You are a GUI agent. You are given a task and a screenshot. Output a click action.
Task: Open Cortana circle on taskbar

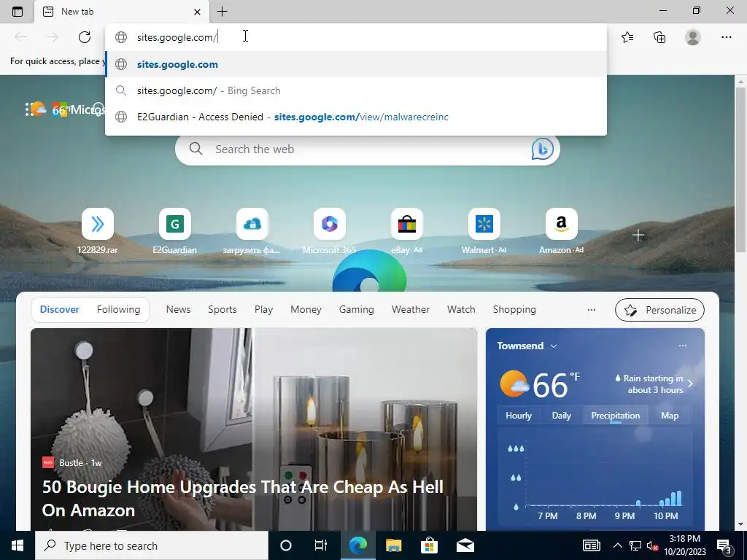pos(286,545)
